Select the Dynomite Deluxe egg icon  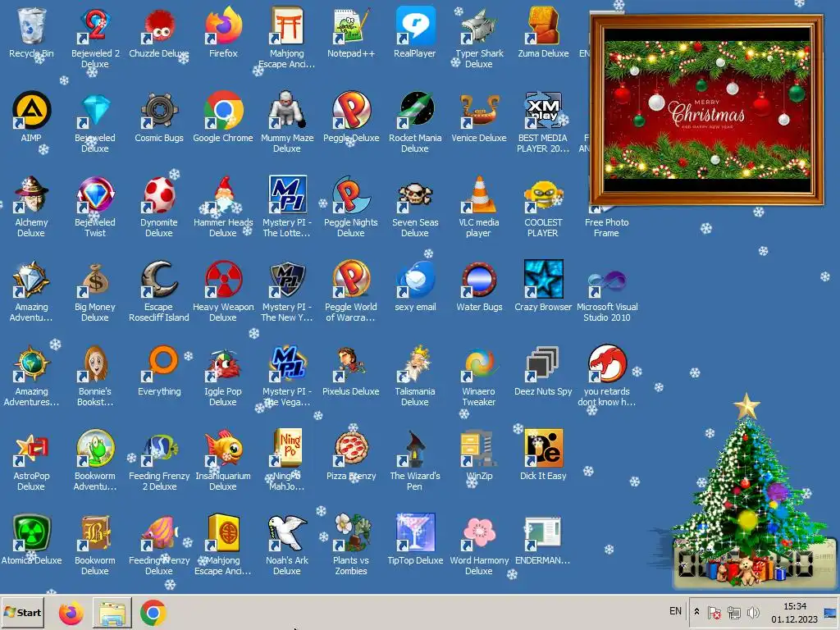pos(158,195)
